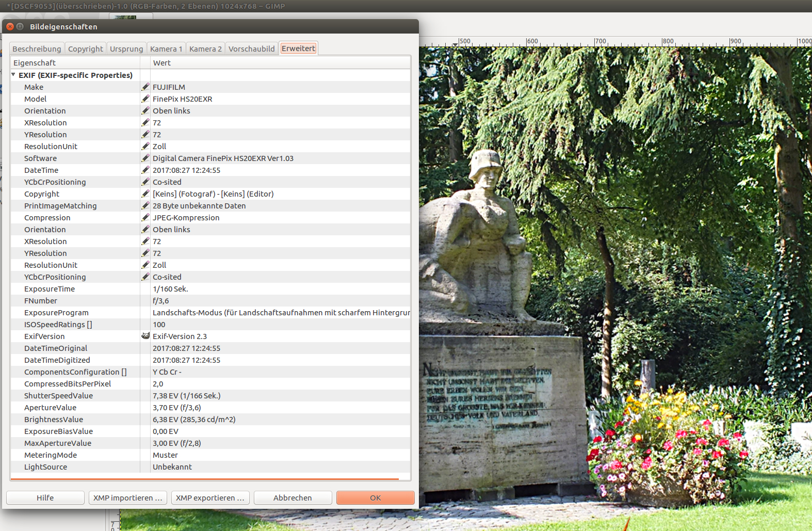The width and height of the screenshot is (812, 531).
Task: Select the 'DateTimeDigitized' property name
Action: point(57,360)
